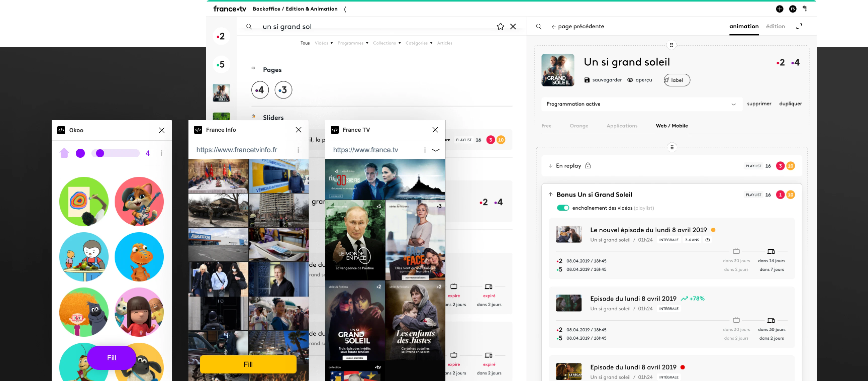Viewport: 868px width, 381px height.
Task: Click the home icon in Okoo panel
Action: [x=64, y=153]
